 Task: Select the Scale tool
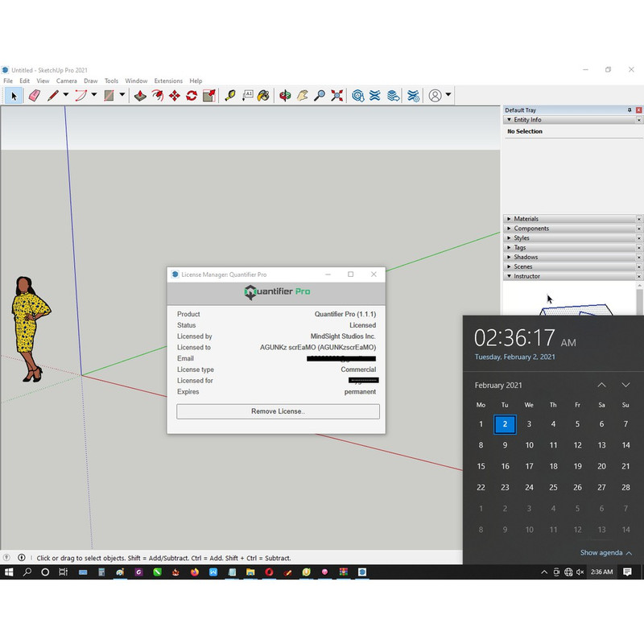(x=209, y=96)
